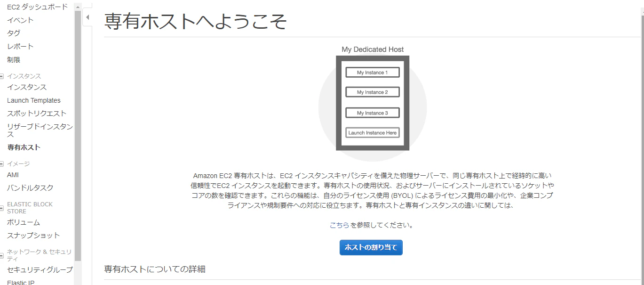Viewport: 644px width, 285px height.
Task: Click My Dedicated Host label
Action: coord(373,49)
